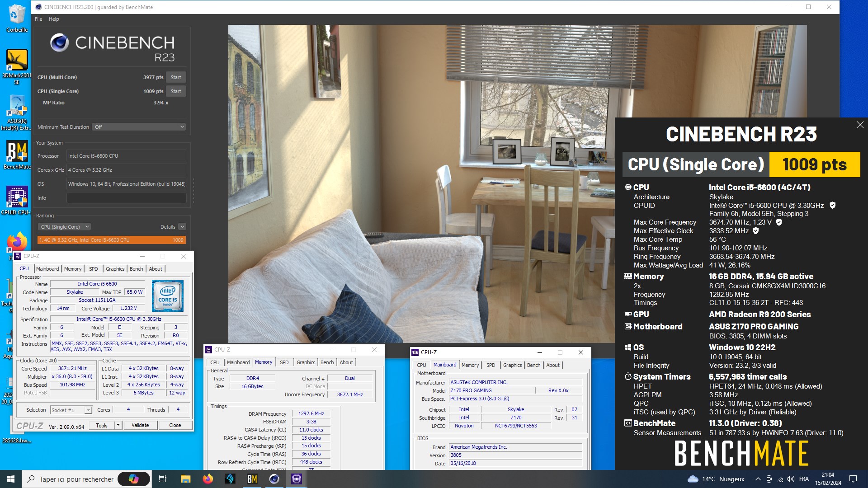Open the weather widget showing 14°C Nuageux
This screenshot has width=868, height=488.
(x=716, y=479)
